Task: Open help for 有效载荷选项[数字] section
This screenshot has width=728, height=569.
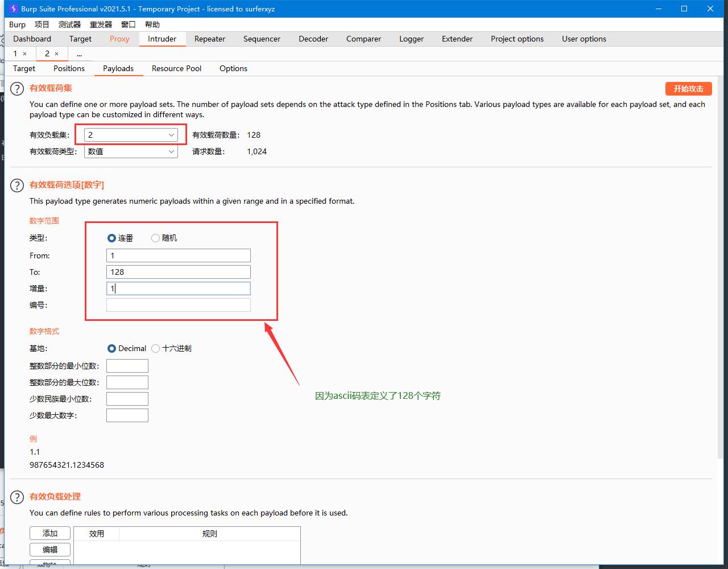Action: tap(18, 185)
